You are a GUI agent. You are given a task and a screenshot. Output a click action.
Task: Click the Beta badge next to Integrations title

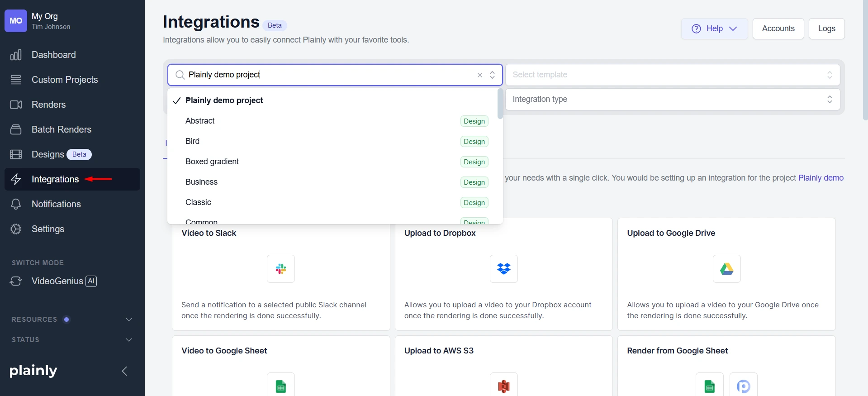[x=275, y=25]
